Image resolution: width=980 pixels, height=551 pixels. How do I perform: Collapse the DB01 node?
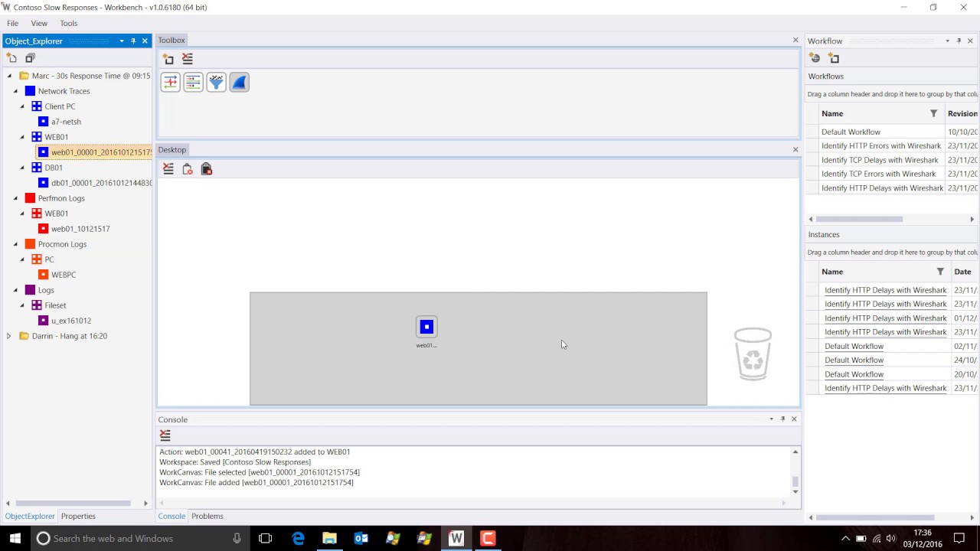(22, 168)
